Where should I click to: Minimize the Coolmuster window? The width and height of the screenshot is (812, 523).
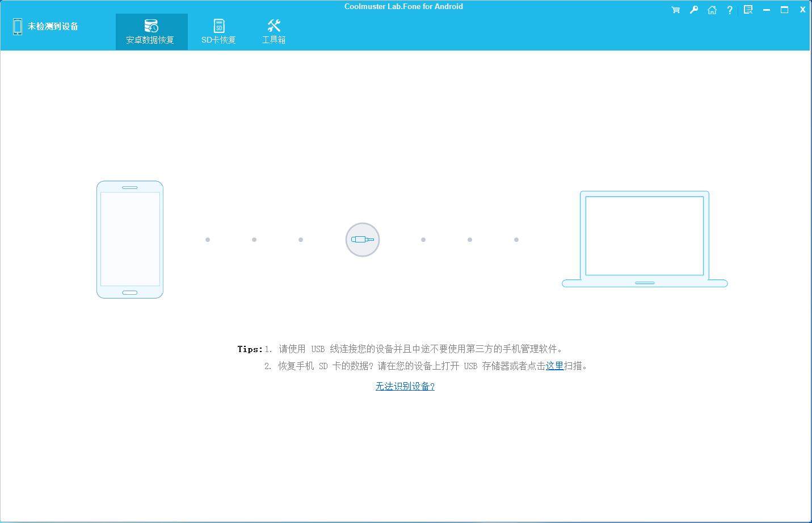click(767, 10)
